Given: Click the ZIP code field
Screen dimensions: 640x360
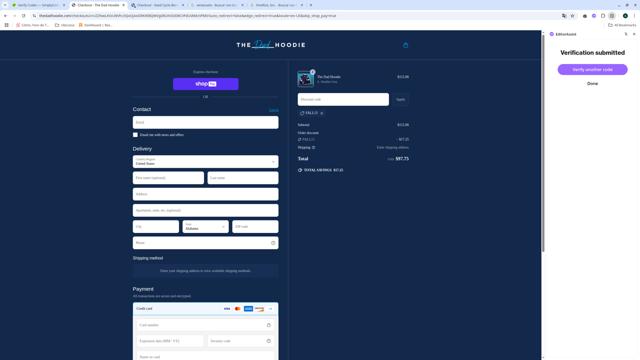Looking at the screenshot, I should pyautogui.click(x=255, y=227).
